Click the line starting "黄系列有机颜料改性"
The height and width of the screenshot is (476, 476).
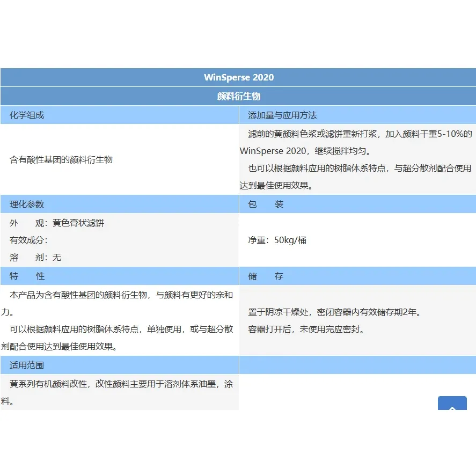click(121, 384)
